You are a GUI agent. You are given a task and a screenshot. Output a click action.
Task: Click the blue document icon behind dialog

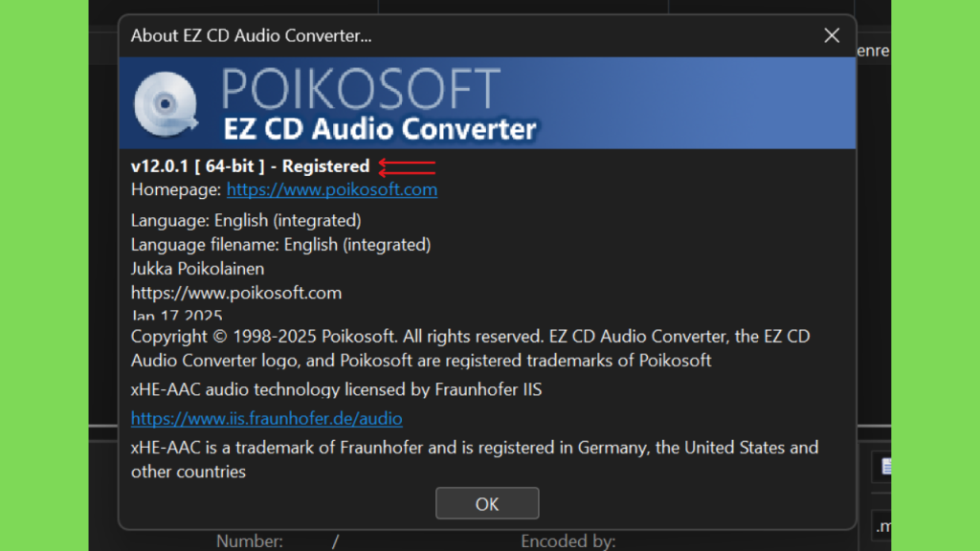[885, 466]
